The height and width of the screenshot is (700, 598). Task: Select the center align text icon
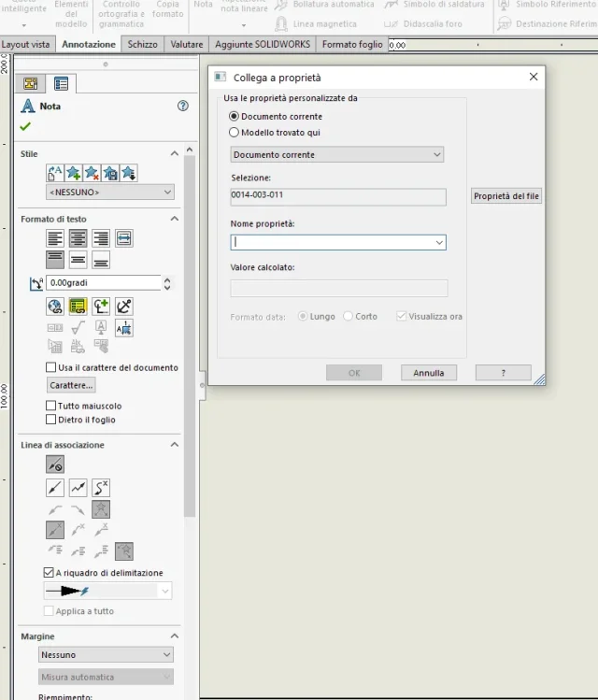click(x=78, y=238)
